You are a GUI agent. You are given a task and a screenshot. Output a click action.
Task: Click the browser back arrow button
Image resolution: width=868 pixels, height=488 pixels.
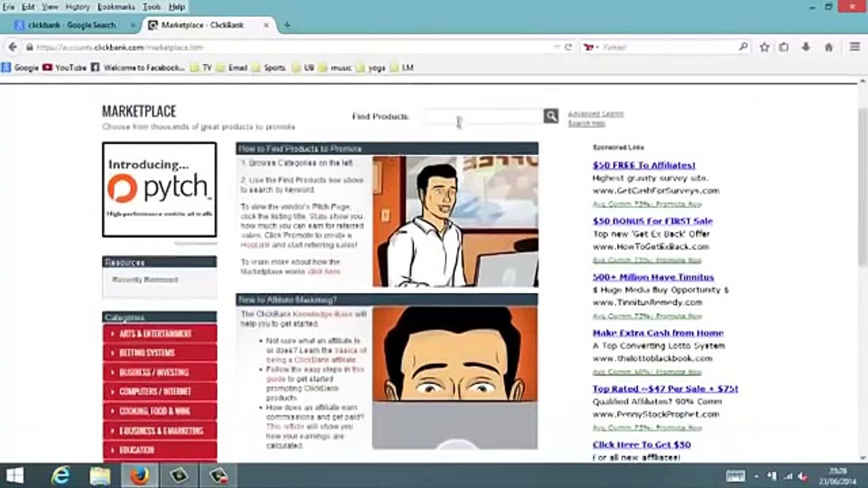pos(12,47)
